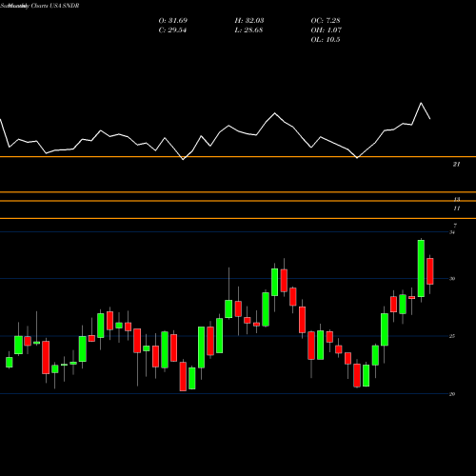
Task: Click the open value 'O: 31.69'
Action: (173, 21)
